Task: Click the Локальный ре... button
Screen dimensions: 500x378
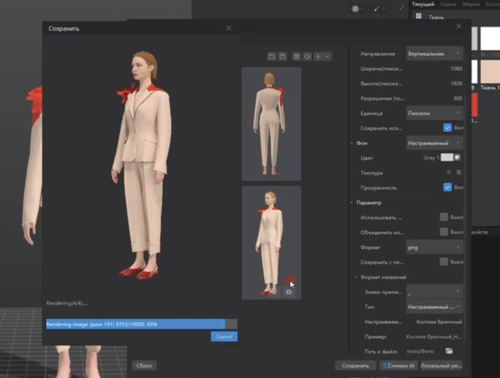Action: tap(441, 366)
